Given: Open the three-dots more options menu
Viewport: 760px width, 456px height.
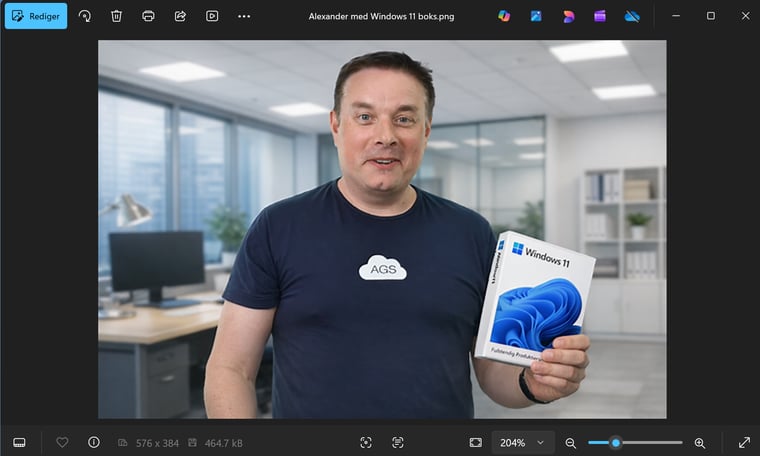Looking at the screenshot, I should pos(244,16).
